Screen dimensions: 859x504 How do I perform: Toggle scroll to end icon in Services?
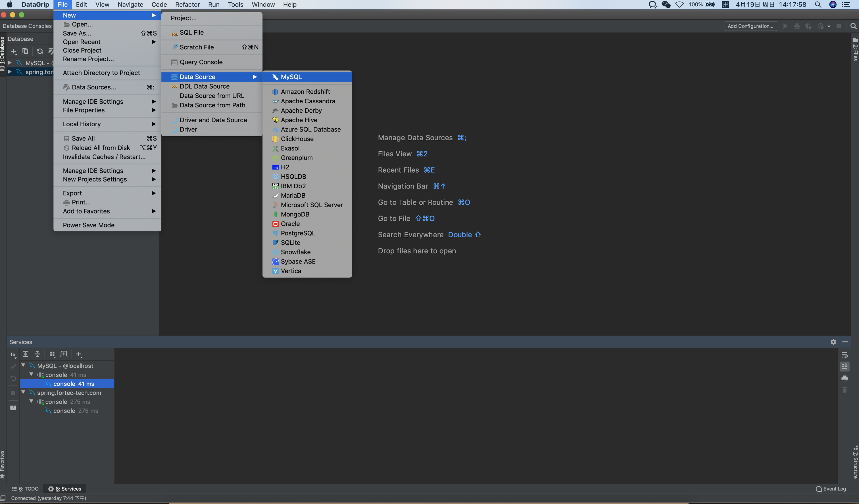844,366
